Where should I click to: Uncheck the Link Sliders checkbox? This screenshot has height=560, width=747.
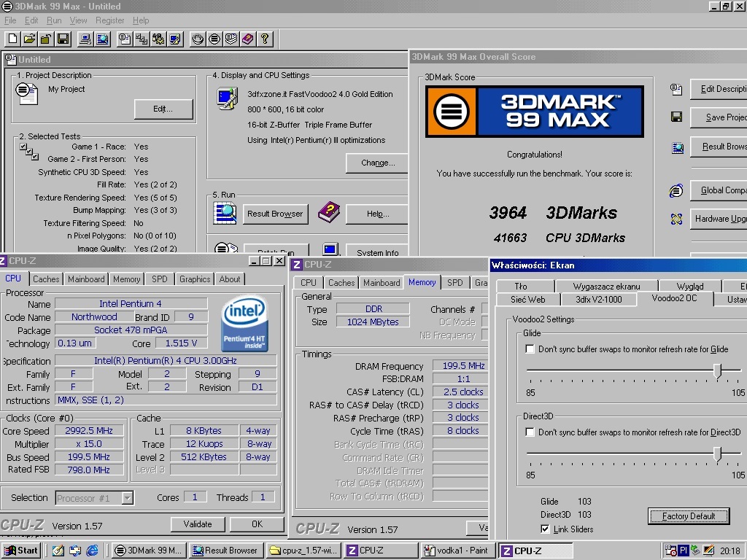click(545, 529)
